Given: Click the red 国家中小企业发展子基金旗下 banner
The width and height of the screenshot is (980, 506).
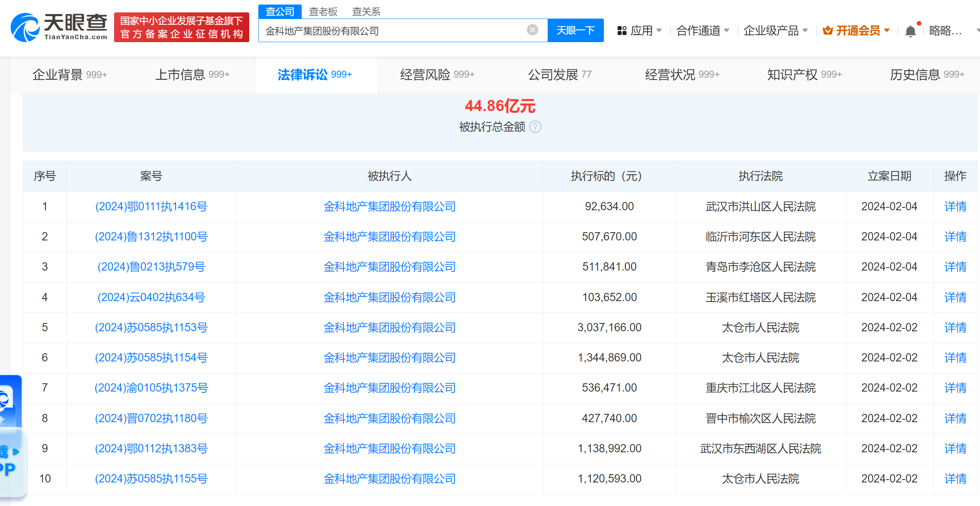Looking at the screenshot, I should (181, 27).
